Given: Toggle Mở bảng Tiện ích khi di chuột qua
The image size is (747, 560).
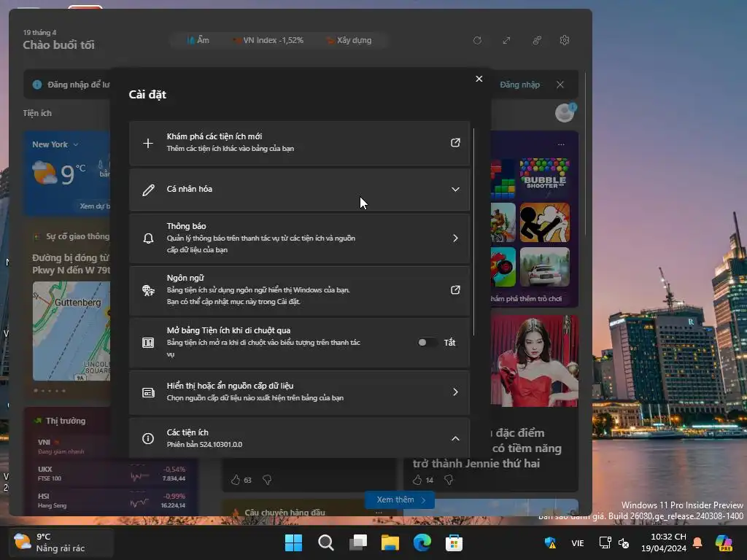Looking at the screenshot, I should (427, 343).
